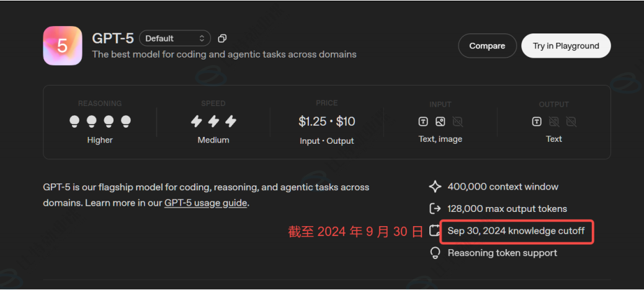Screen dimensions: 644x290
Task: Click the Sep 30, 2024 knowledge cutoff text
Action: (x=516, y=231)
